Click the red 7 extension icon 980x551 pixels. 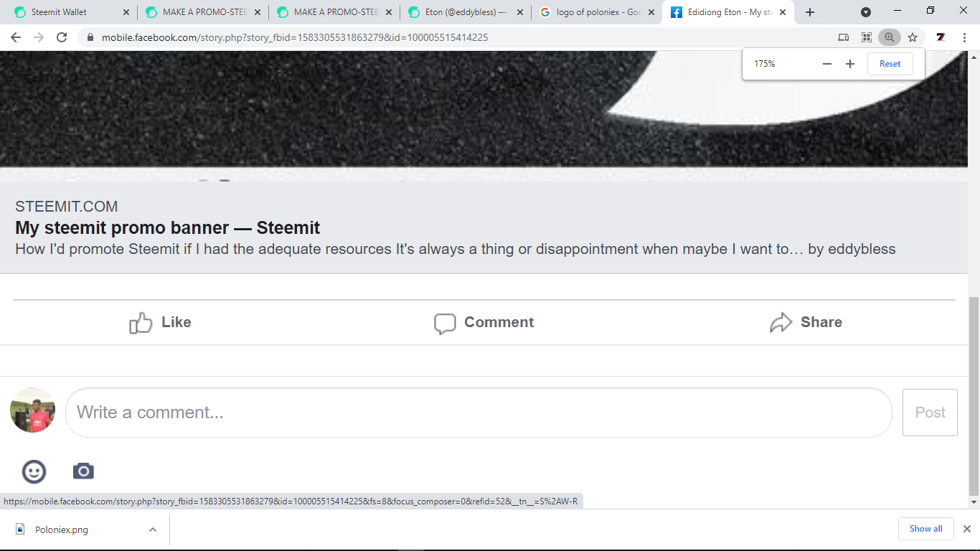(941, 37)
